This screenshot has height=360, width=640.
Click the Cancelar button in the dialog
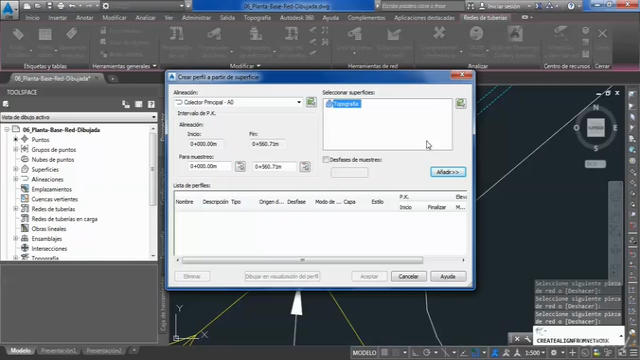[x=408, y=276]
